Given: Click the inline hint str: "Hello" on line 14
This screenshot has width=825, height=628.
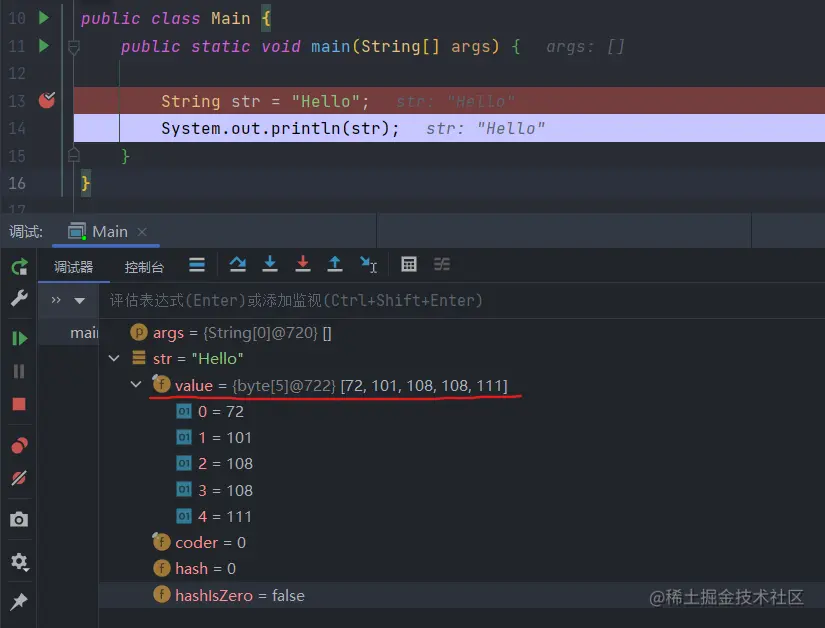Looking at the screenshot, I should pyautogui.click(x=486, y=128).
